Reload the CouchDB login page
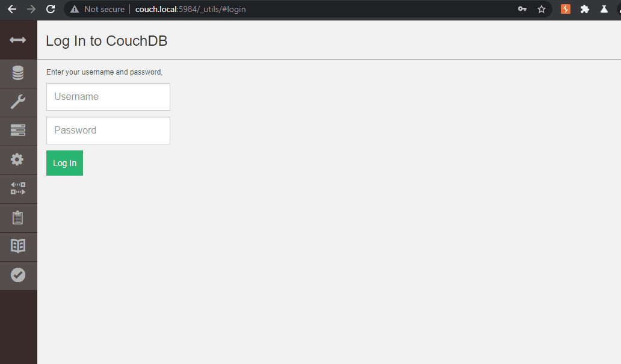The height and width of the screenshot is (364, 621). click(x=51, y=9)
